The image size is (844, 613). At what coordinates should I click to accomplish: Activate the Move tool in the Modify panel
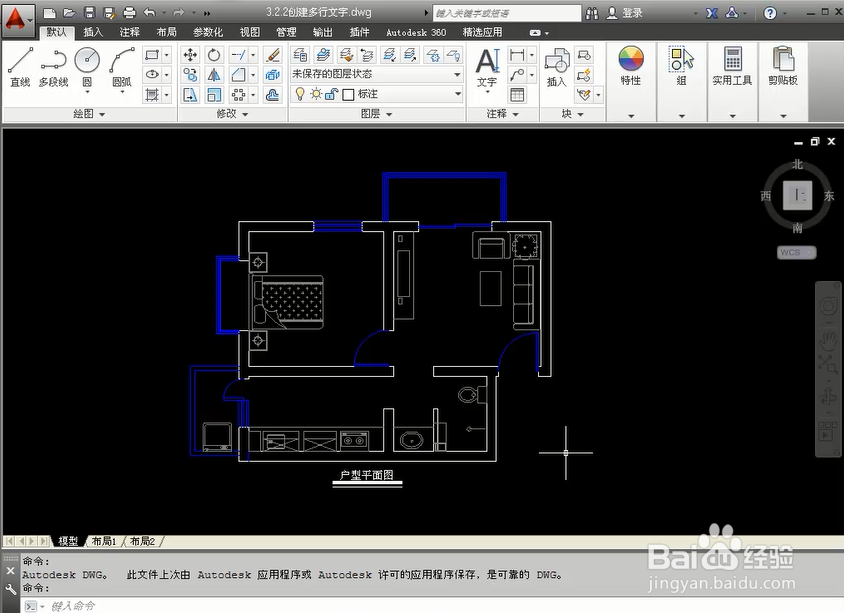tap(191, 55)
